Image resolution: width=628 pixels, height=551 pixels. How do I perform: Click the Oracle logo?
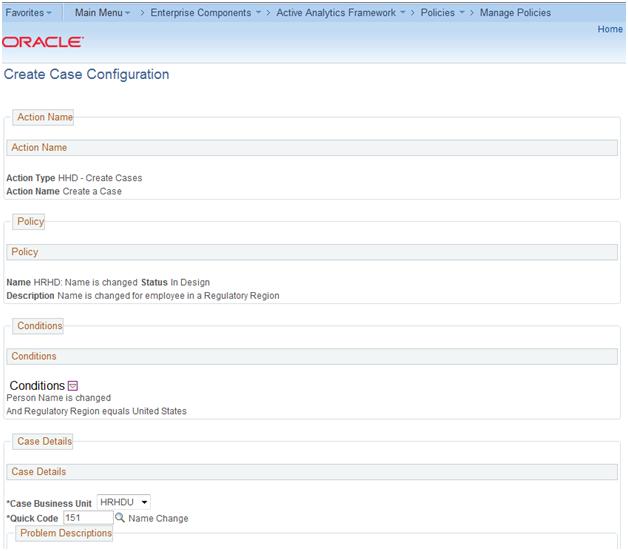pos(43,42)
